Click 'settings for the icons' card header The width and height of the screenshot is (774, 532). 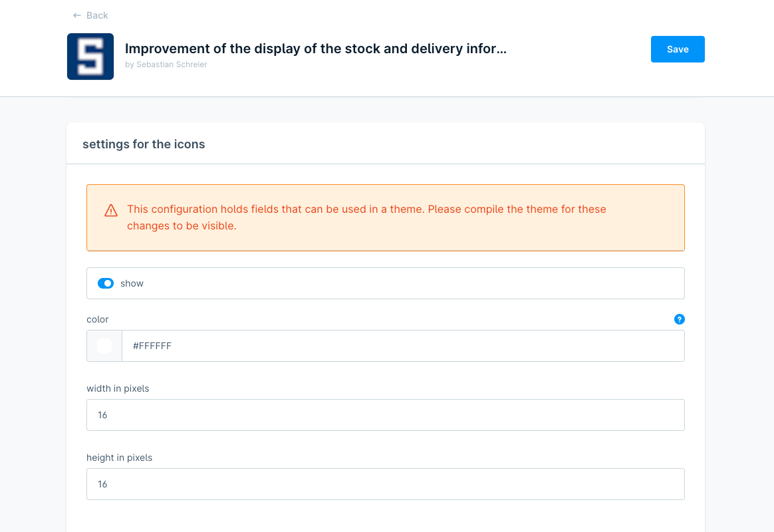pos(144,144)
